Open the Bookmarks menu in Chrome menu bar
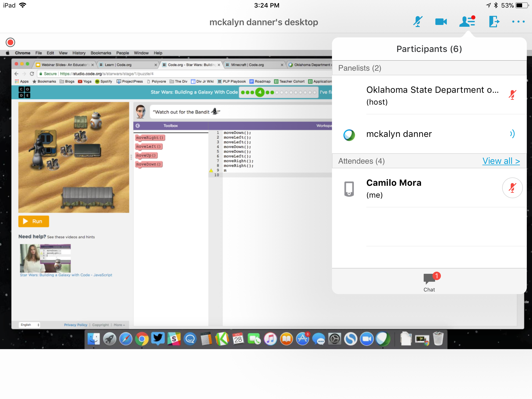 pos(101,53)
